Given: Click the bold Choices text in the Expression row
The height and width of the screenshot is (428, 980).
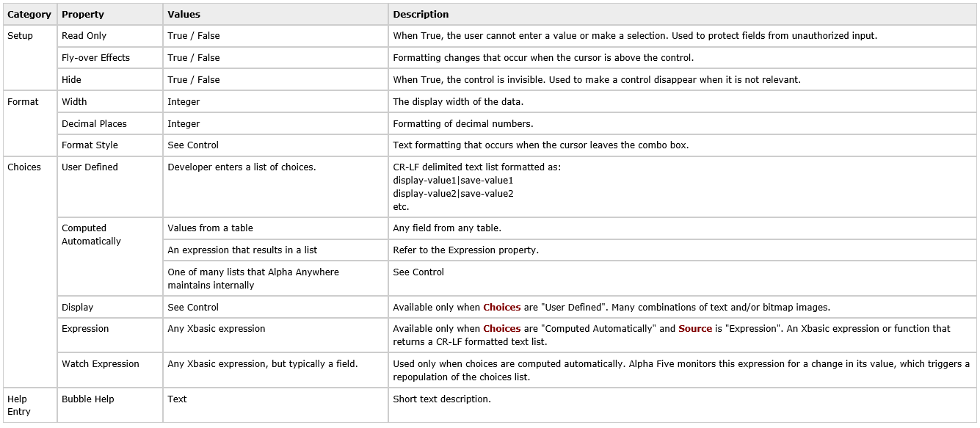Looking at the screenshot, I should tap(502, 329).
